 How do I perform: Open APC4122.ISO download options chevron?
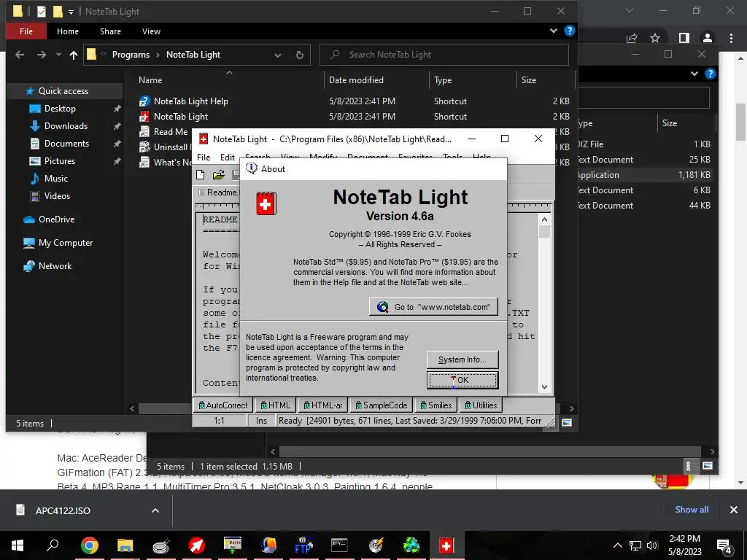click(x=155, y=510)
